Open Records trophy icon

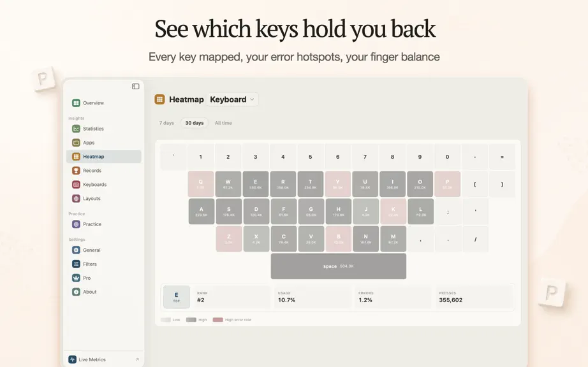(x=76, y=170)
